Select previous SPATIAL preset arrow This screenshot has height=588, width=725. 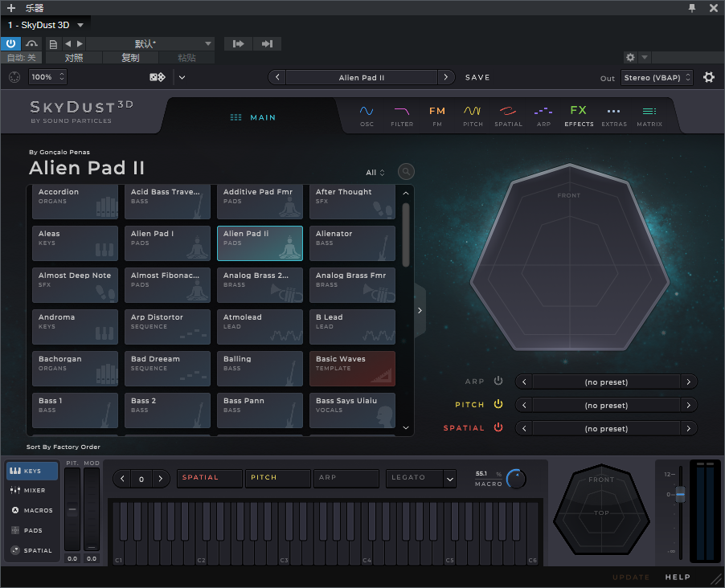click(x=524, y=428)
